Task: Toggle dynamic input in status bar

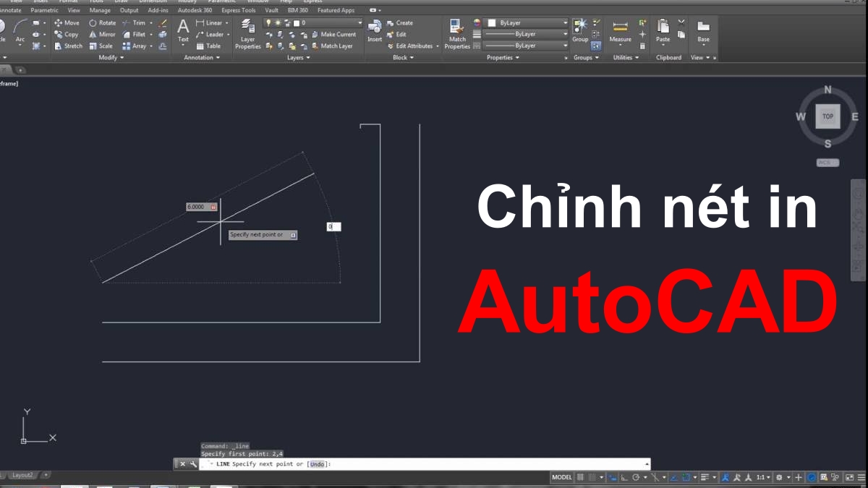Action: click(x=613, y=477)
